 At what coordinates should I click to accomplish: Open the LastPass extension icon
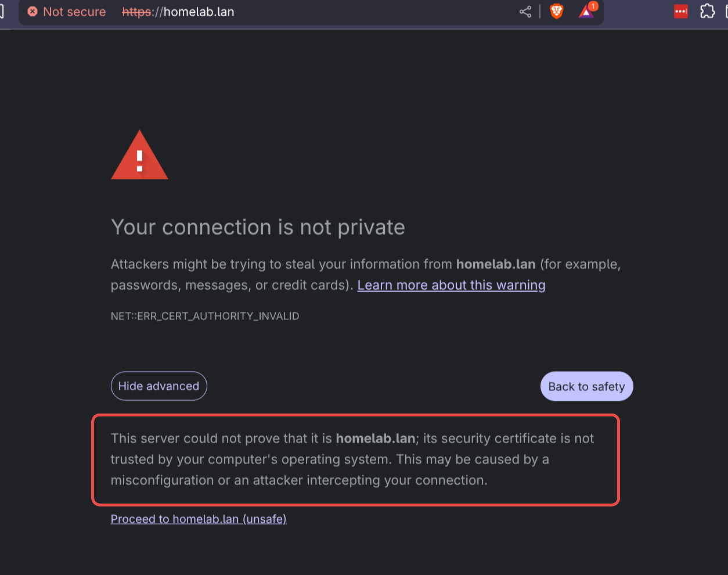click(x=680, y=10)
